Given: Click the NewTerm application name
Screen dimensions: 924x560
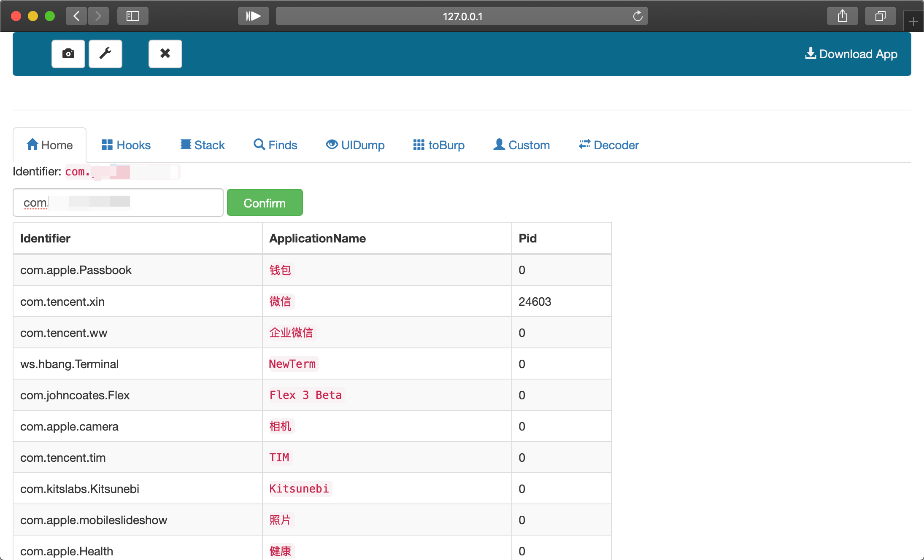Looking at the screenshot, I should click(292, 364).
